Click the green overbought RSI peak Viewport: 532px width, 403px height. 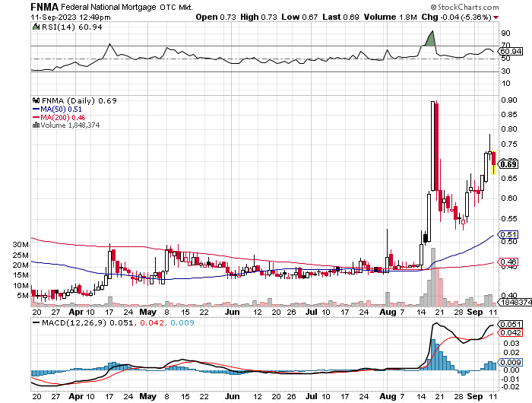click(430, 39)
